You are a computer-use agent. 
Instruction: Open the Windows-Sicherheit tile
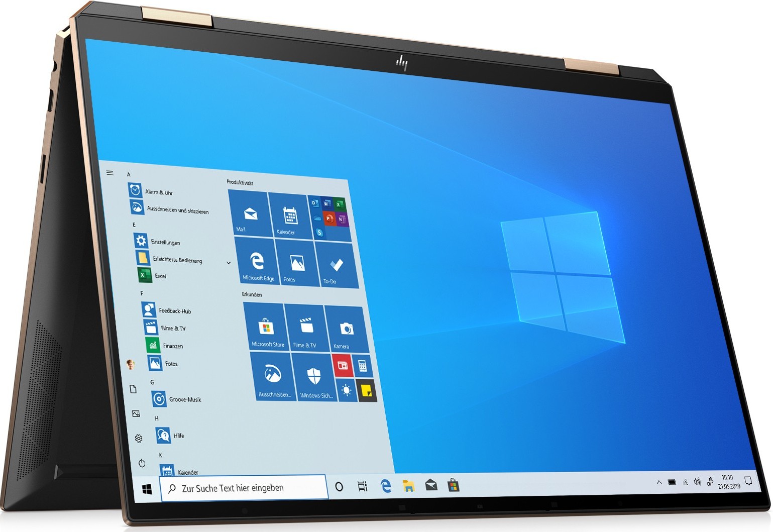tap(314, 377)
